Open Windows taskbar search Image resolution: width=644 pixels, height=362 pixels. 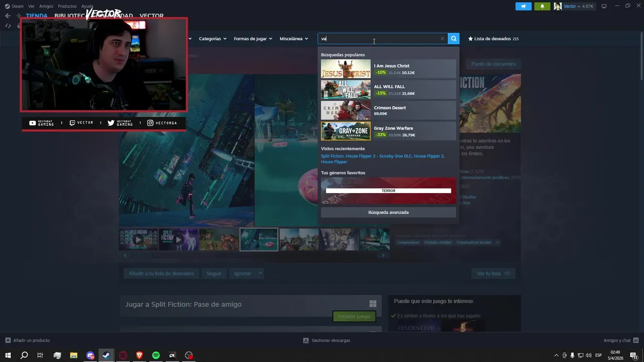pyautogui.click(x=24, y=355)
